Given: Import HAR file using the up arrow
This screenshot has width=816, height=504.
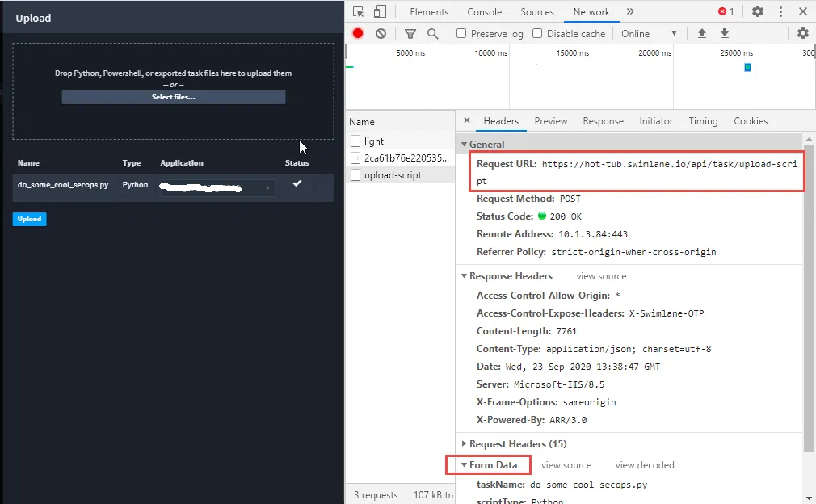Looking at the screenshot, I should pyautogui.click(x=702, y=33).
